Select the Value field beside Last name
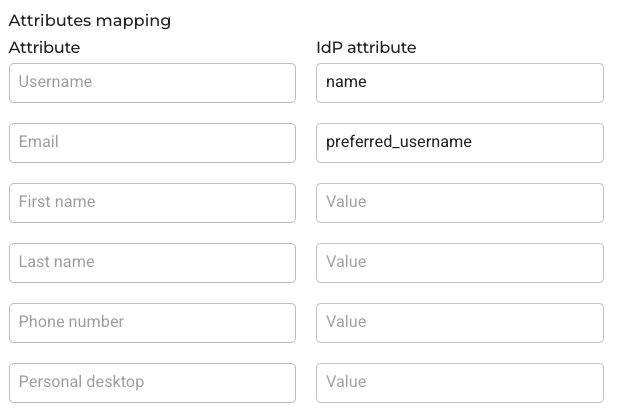The width and height of the screenshot is (621, 420). [460, 263]
